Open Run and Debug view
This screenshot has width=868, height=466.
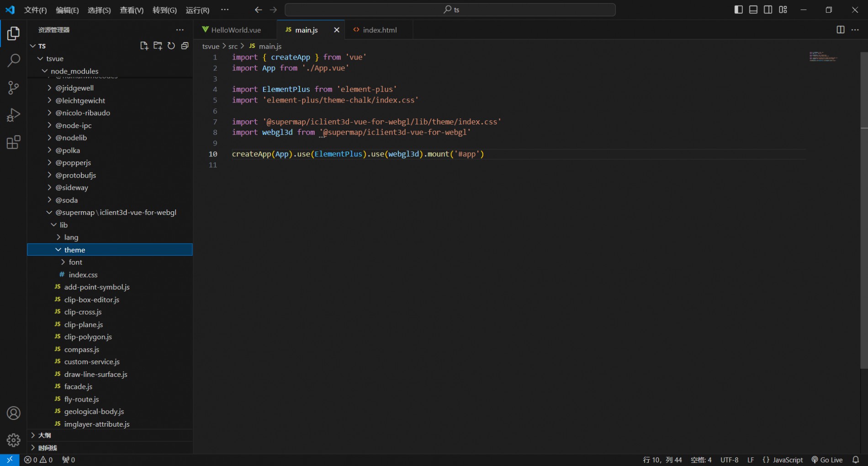click(x=13, y=115)
